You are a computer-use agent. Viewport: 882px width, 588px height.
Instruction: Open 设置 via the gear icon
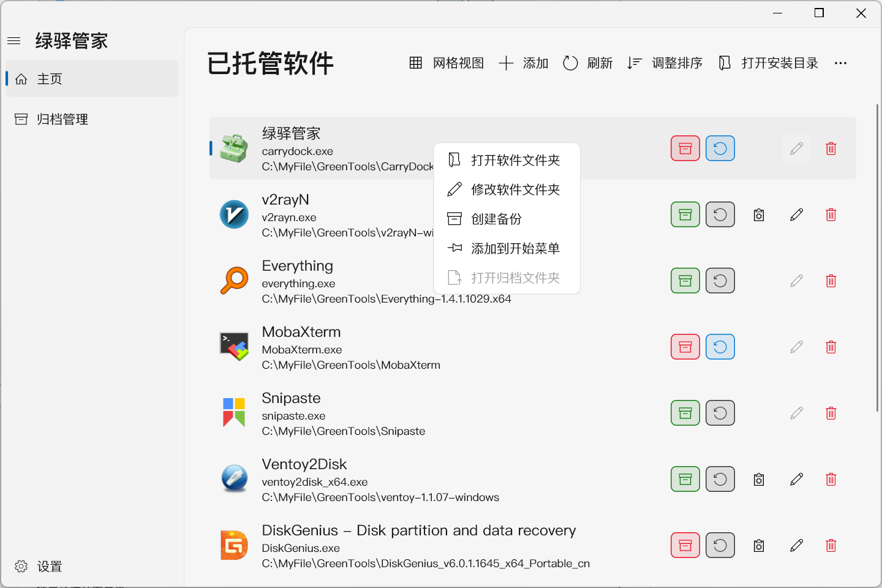21,567
